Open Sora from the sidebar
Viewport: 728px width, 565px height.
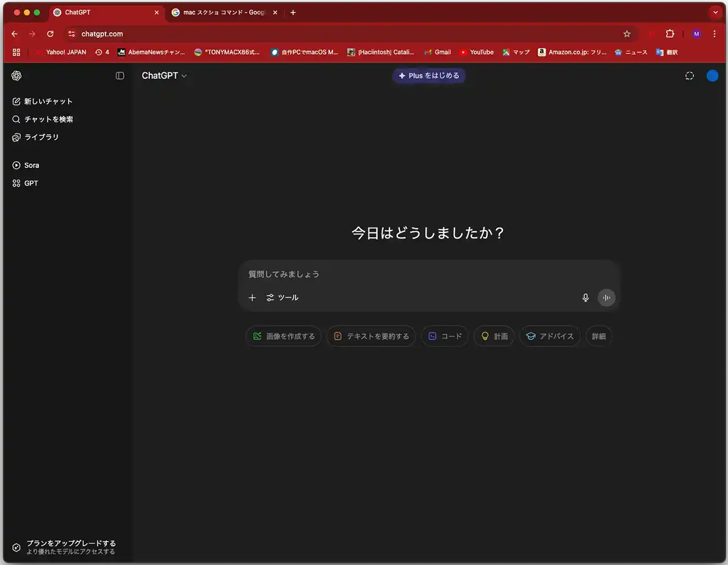pos(26,165)
